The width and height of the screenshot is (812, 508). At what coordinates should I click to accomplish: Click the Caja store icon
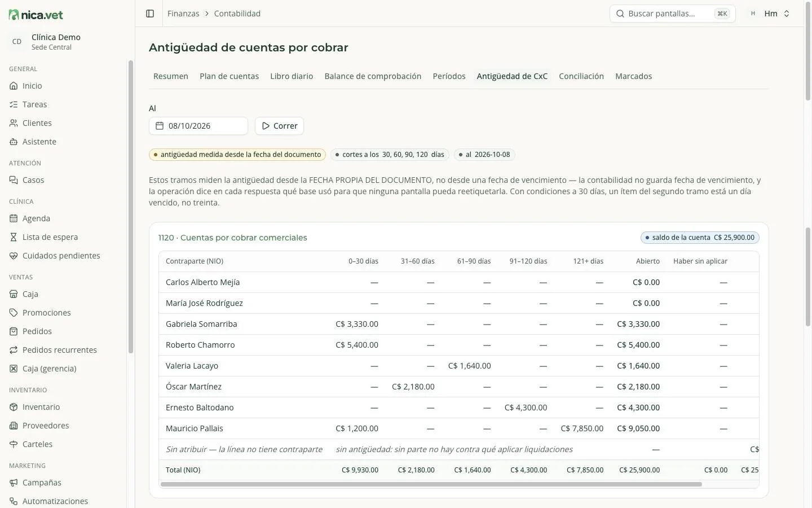point(14,294)
